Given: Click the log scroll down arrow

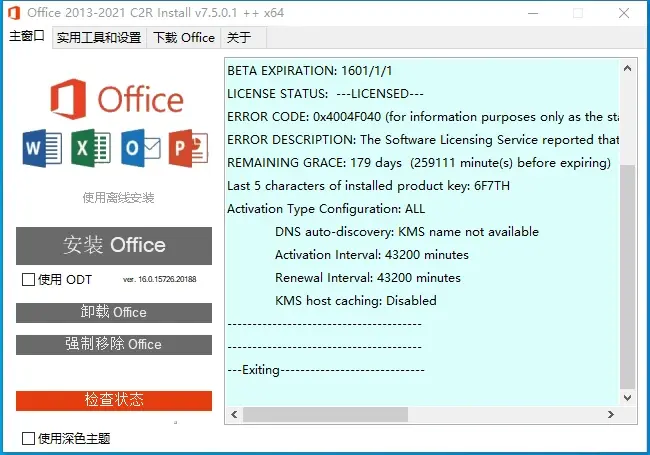Looking at the screenshot, I should (628, 398).
